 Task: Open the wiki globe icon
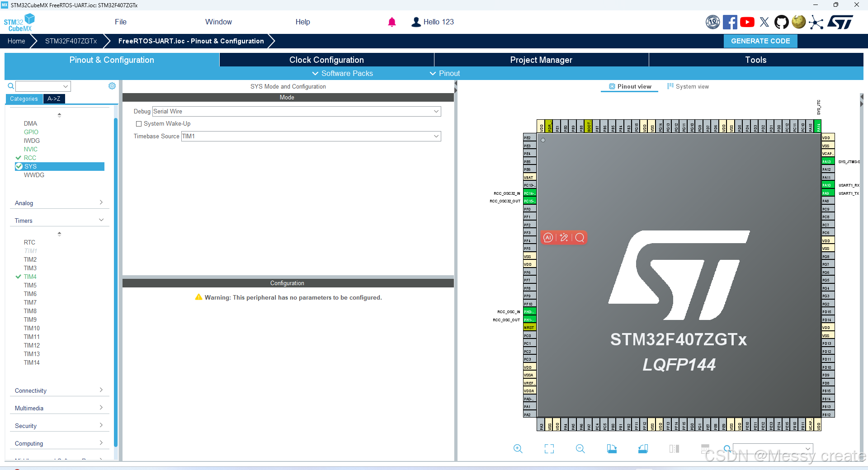coord(799,22)
